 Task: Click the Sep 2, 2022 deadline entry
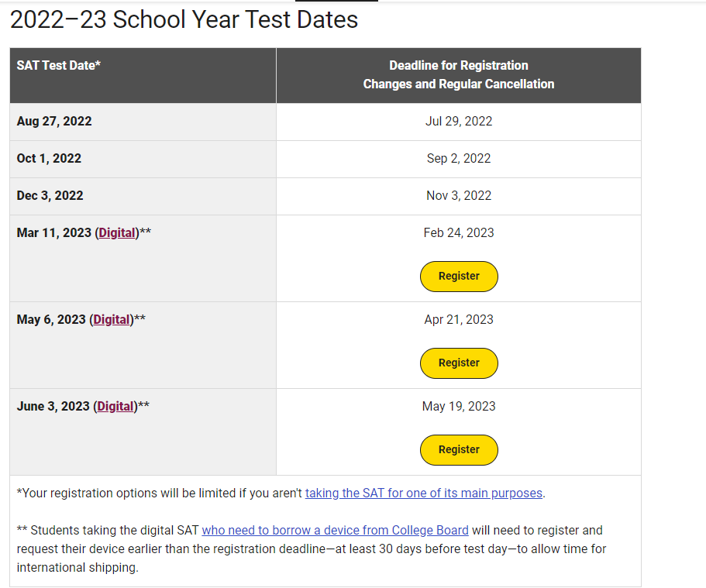[459, 158]
